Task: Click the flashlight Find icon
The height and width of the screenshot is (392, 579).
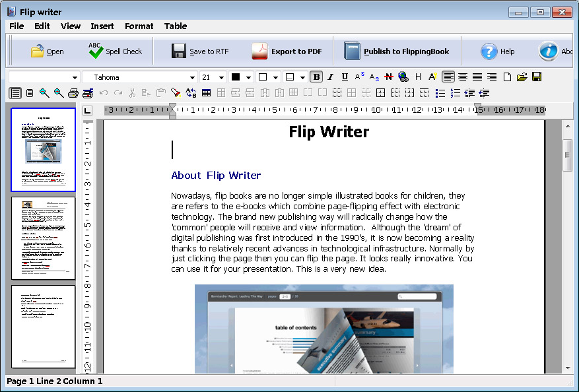Action: tap(176, 93)
